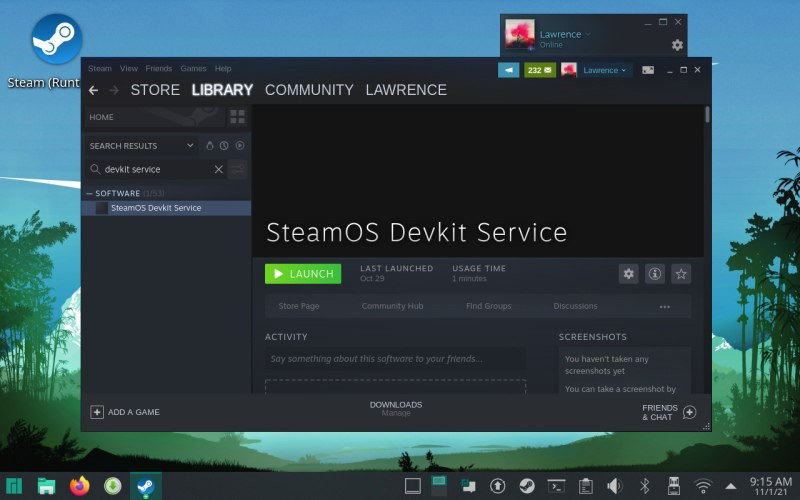This screenshot has width=800, height=500.
Task: Open the Community Hub link
Action: [392, 306]
